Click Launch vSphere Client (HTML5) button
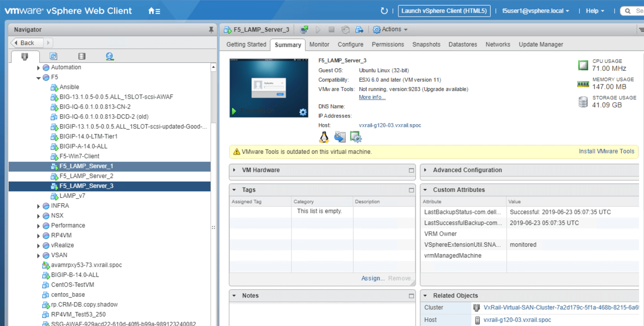This screenshot has width=644, height=326. (x=444, y=11)
